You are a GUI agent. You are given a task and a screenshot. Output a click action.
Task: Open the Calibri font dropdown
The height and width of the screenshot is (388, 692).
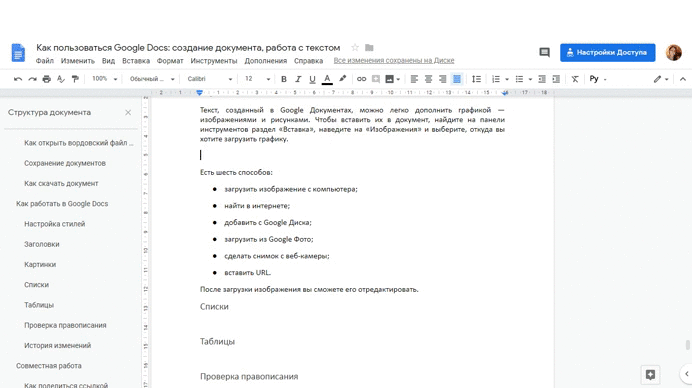point(210,79)
